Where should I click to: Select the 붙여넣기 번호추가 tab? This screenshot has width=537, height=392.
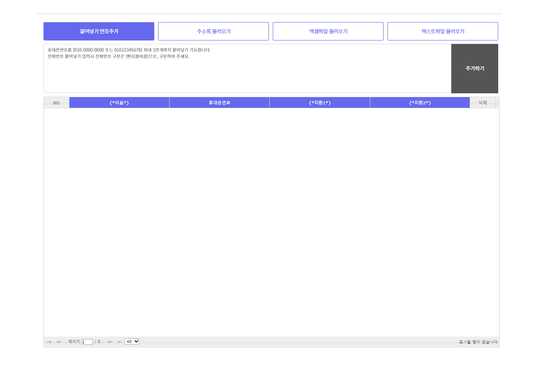point(99,32)
